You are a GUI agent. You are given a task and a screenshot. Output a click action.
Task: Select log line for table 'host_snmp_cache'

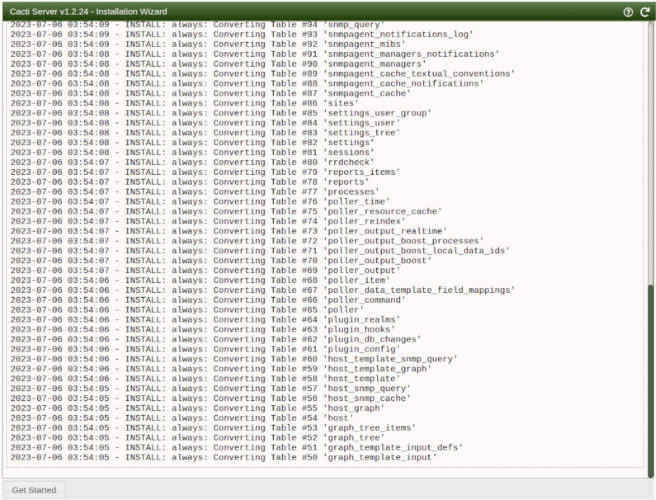click(210, 398)
